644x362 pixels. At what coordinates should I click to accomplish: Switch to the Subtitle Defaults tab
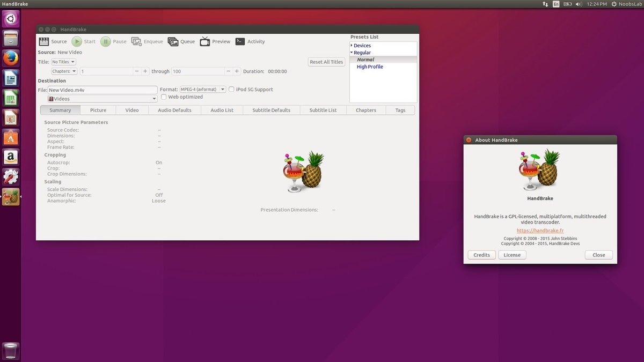click(271, 110)
